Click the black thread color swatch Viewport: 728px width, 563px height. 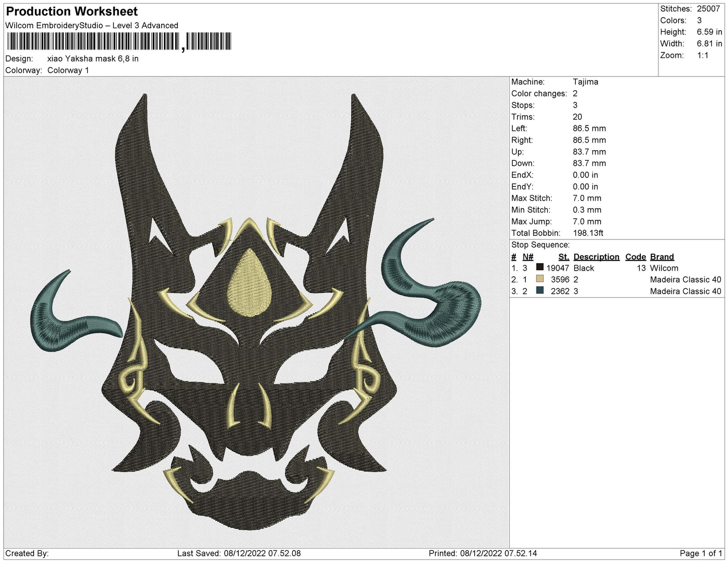coord(541,268)
